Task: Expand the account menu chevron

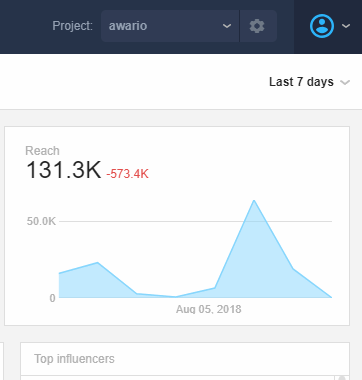Action: [346, 26]
